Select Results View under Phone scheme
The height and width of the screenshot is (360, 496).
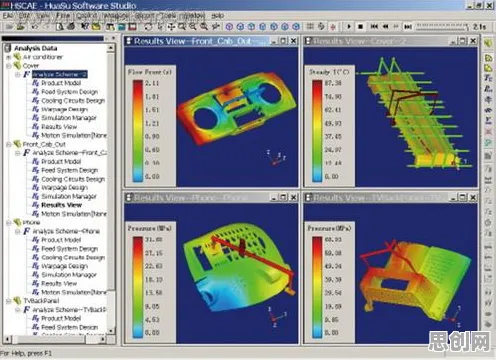click(x=59, y=284)
